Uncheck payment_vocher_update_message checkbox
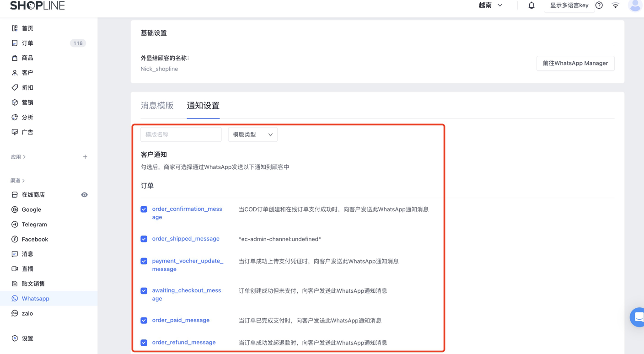Viewport: 644px width, 354px height. click(144, 261)
